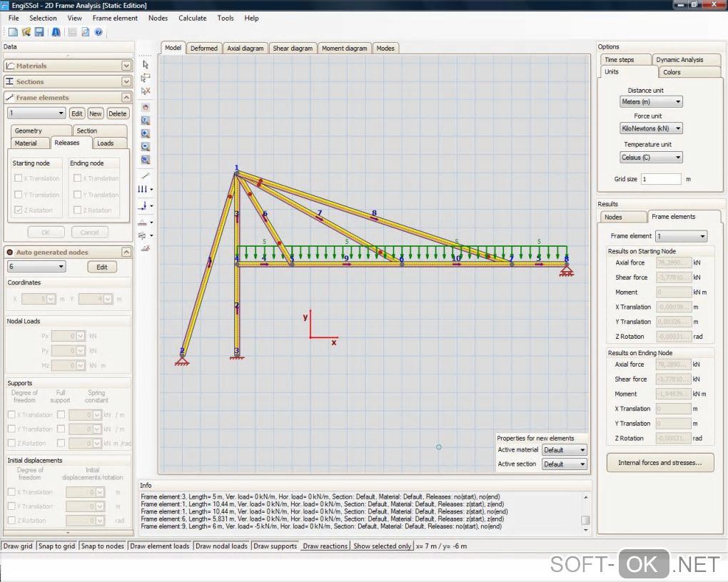Click the New file icon in toolbar

[x=12, y=32]
